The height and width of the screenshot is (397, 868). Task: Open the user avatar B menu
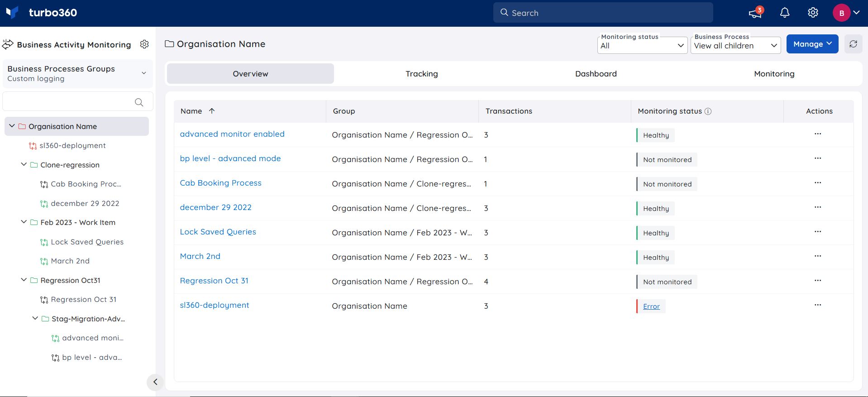coord(841,13)
